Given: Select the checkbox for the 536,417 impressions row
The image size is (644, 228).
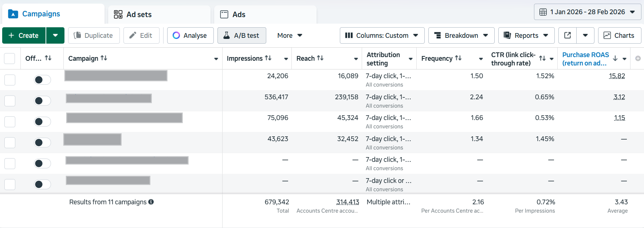Looking at the screenshot, I should pos(10,101).
